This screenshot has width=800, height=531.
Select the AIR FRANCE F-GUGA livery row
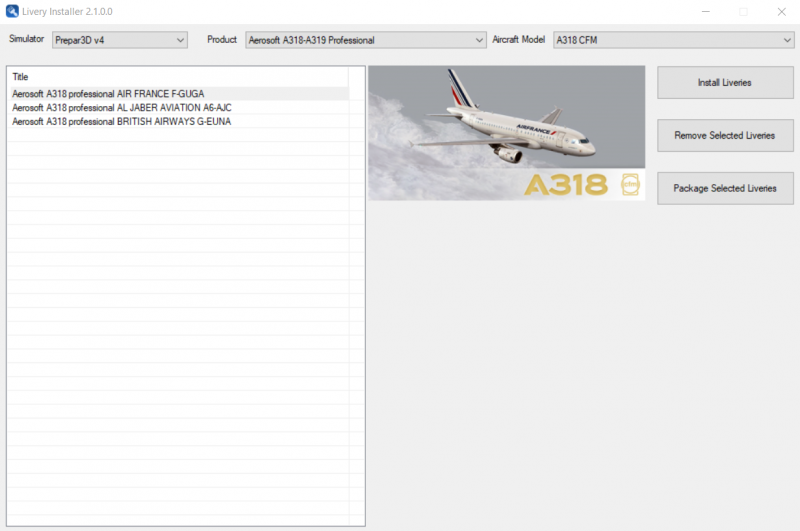[180, 94]
